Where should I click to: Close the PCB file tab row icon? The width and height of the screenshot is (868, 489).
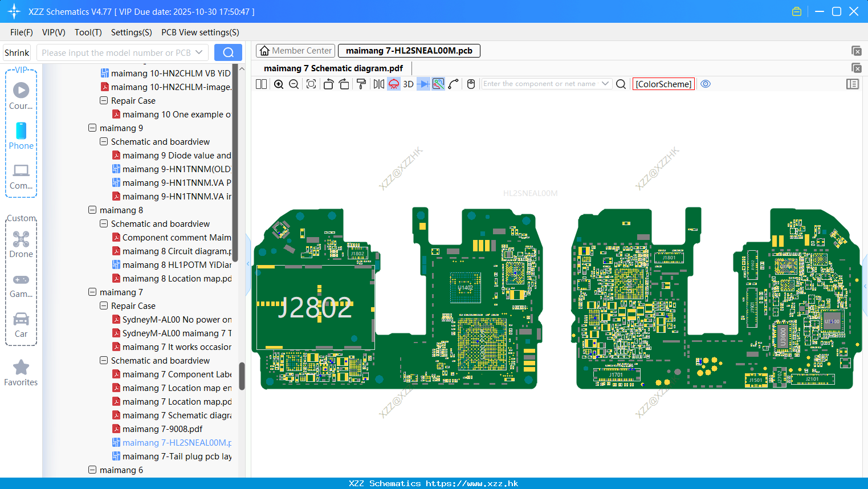(x=856, y=51)
